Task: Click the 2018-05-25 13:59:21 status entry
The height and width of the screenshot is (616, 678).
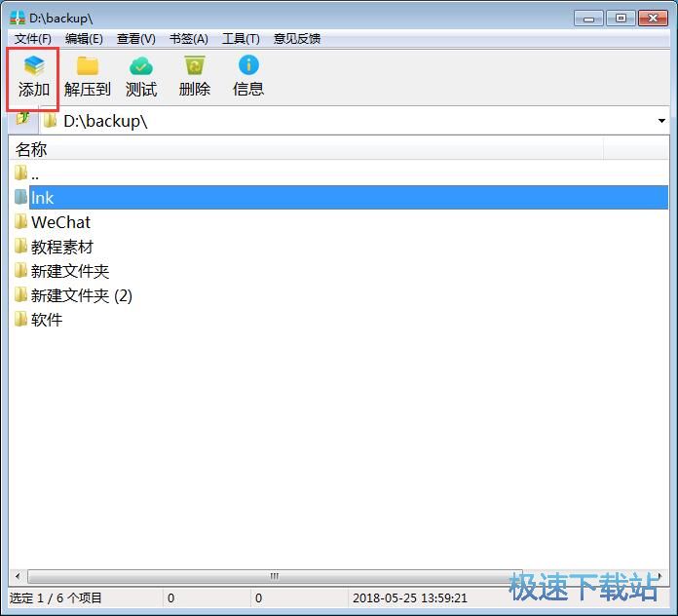Action: click(410, 597)
